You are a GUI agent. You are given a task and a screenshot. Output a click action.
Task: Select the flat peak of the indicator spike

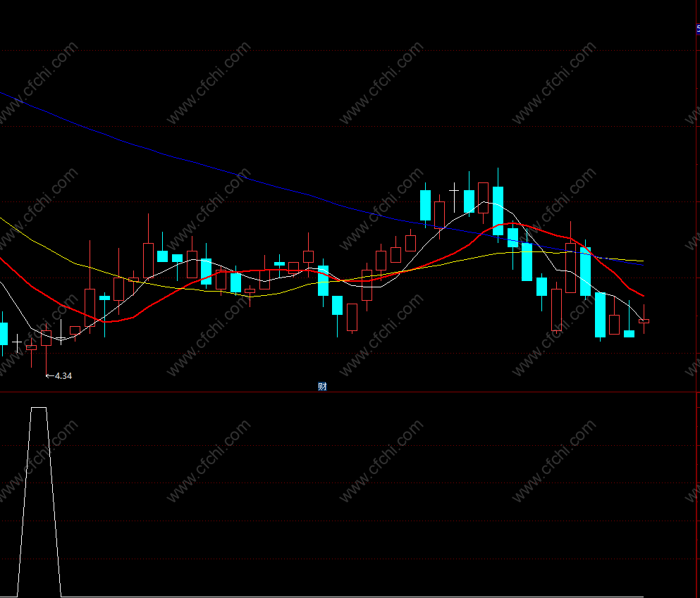(38, 408)
